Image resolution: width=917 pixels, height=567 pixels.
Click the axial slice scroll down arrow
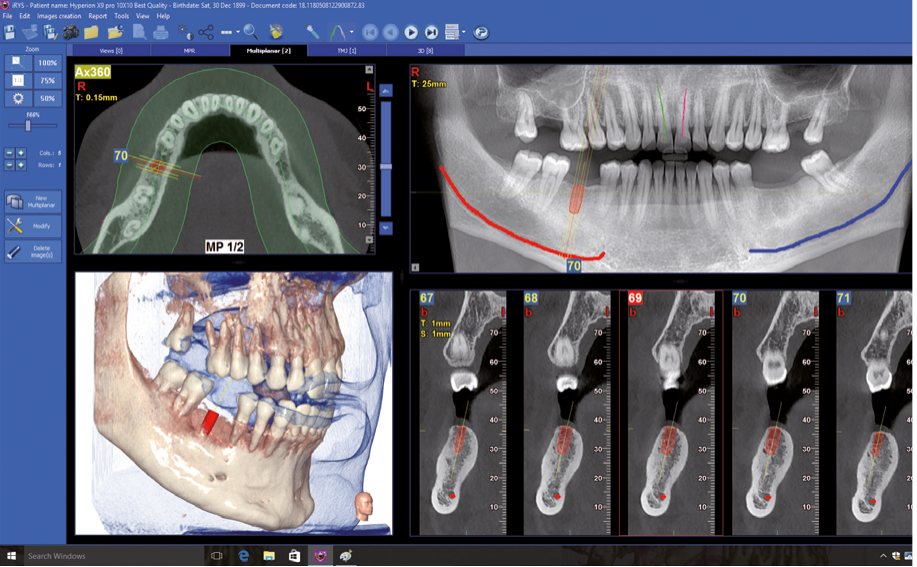(x=385, y=228)
